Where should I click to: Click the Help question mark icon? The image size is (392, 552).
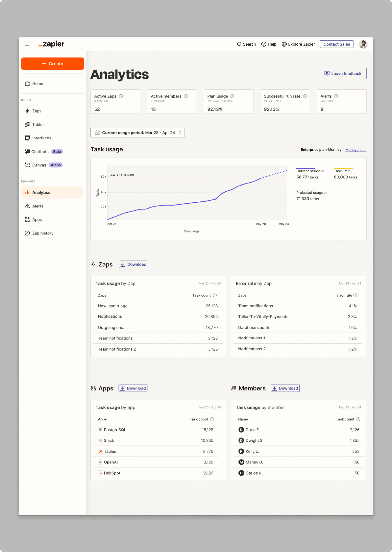(x=264, y=44)
